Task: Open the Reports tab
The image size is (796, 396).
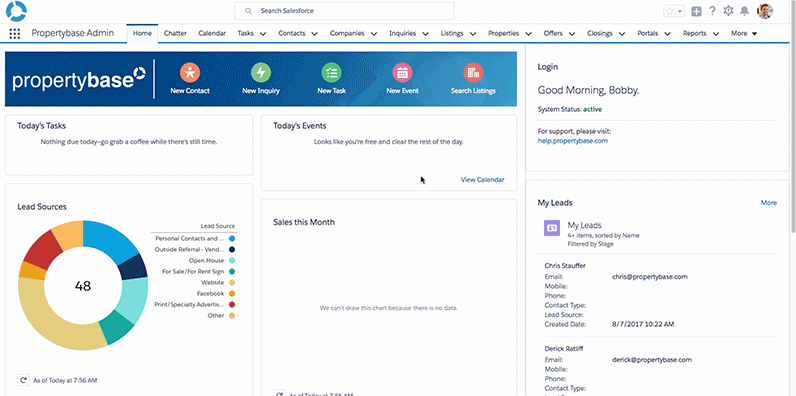Action: pyautogui.click(x=694, y=34)
